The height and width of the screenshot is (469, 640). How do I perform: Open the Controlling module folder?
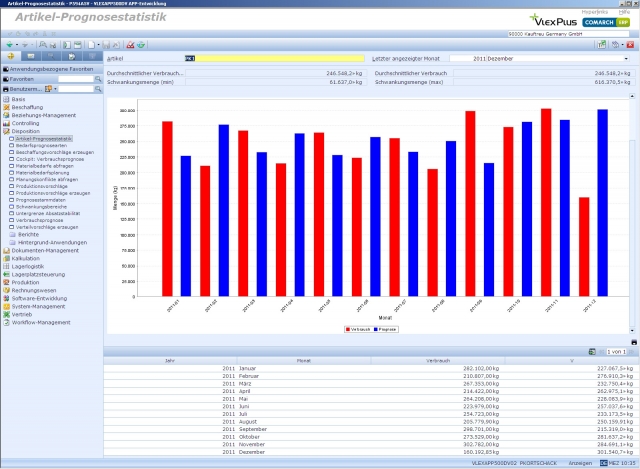click(x=25, y=123)
